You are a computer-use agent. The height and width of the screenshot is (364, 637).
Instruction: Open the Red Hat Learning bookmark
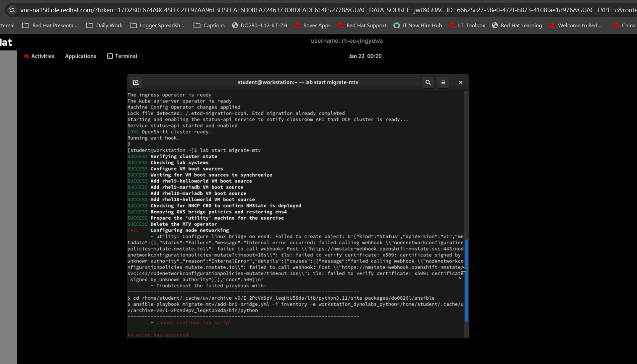(517, 25)
